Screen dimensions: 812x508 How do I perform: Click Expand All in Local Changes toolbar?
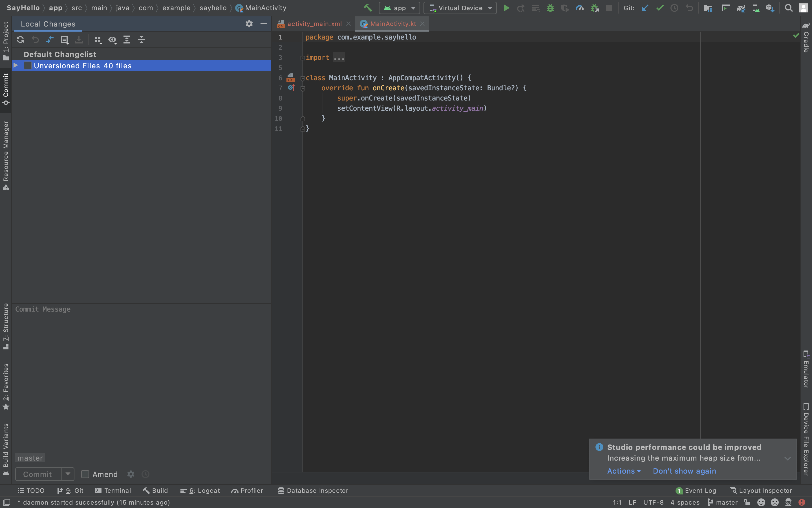127,40
